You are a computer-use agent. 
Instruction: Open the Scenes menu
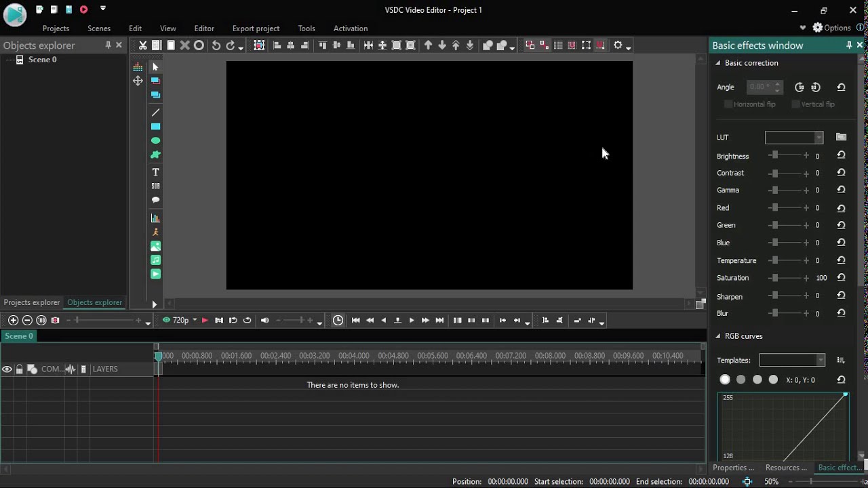coord(99,28)
